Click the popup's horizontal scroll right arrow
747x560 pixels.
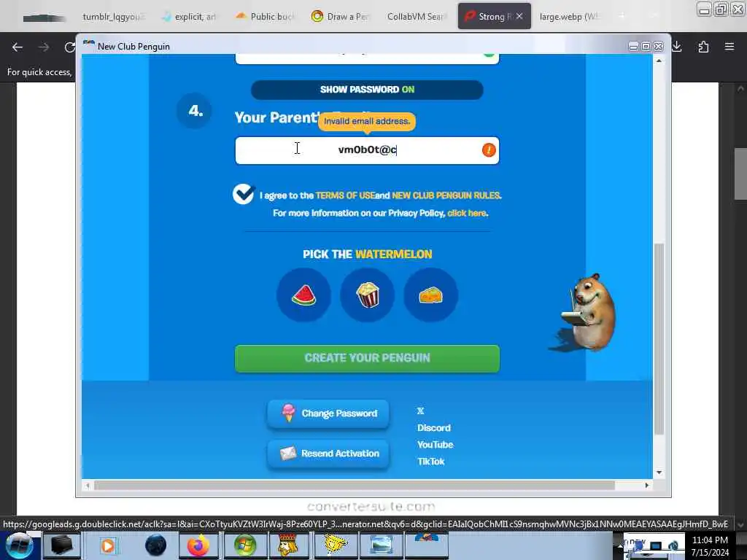coord(647,485)
